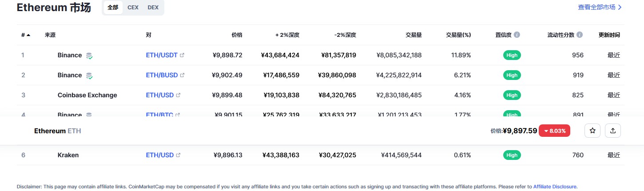Add Ethereum to watchlist with star icon
Viewport: 644px width, 191px height.
point(592,131)
